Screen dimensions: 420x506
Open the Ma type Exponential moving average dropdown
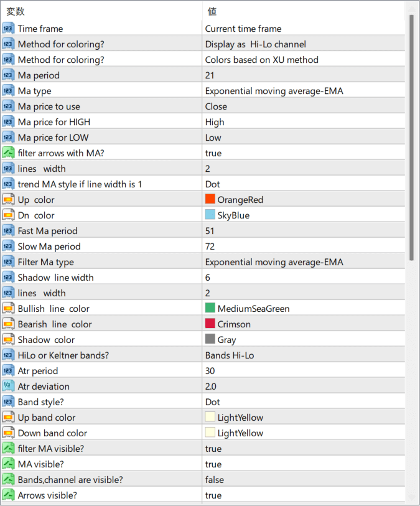point(274,91)
